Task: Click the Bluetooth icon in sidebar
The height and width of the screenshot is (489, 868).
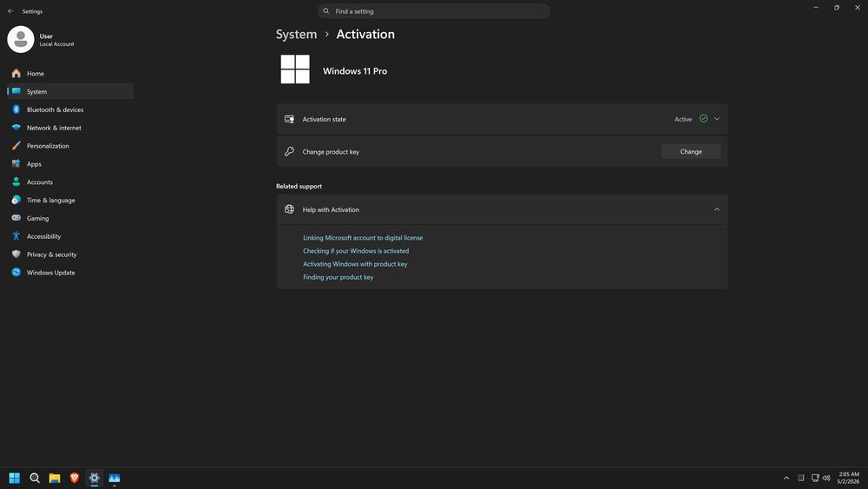Action: point(16,109)
